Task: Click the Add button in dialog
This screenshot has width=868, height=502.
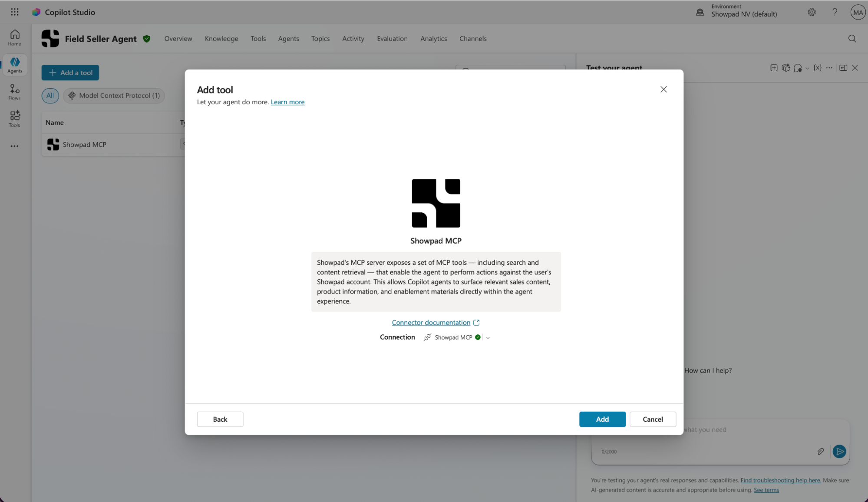Action: (602, 419)
